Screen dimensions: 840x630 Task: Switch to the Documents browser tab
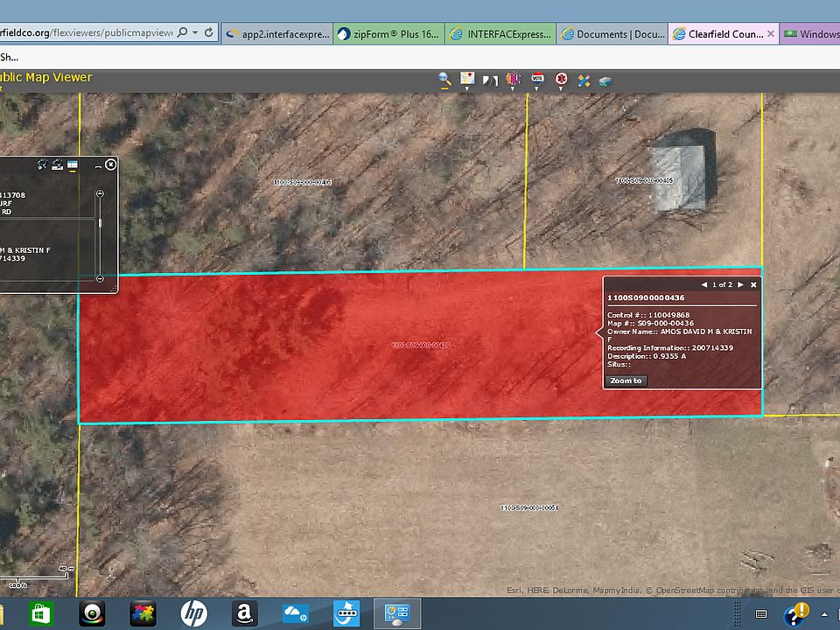[x=612, y=35]
